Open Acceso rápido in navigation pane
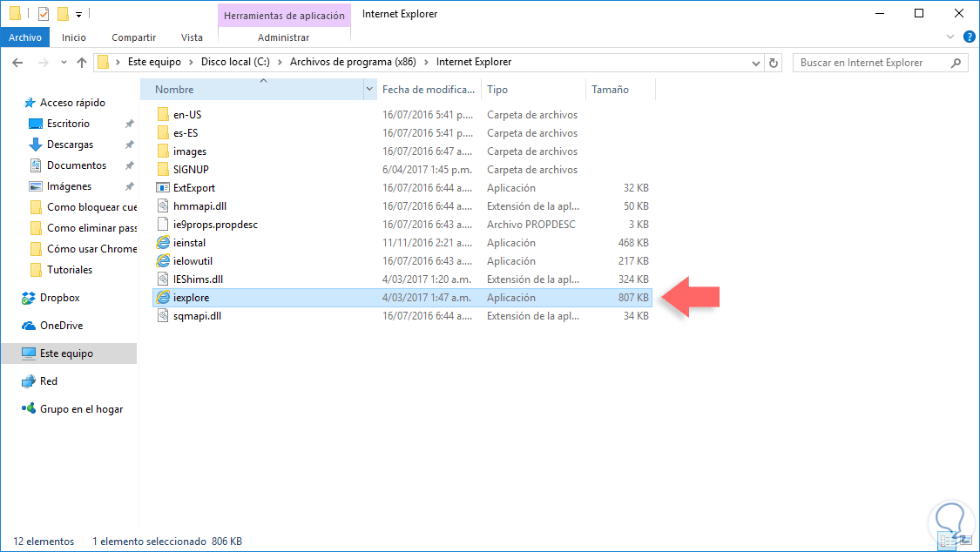The image size is (980, 552). coord(72,103)
